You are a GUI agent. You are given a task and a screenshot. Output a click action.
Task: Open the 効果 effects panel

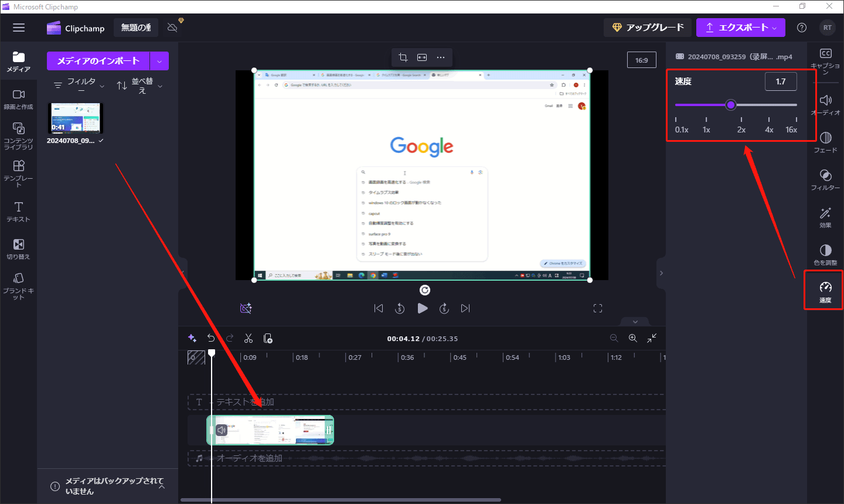825,217
